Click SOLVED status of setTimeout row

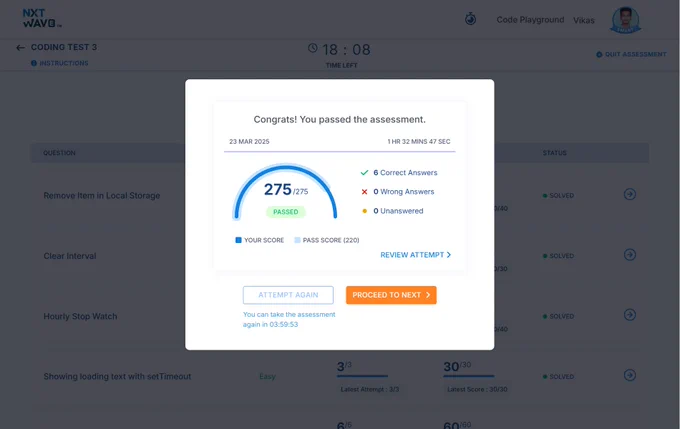click(558, 377)
